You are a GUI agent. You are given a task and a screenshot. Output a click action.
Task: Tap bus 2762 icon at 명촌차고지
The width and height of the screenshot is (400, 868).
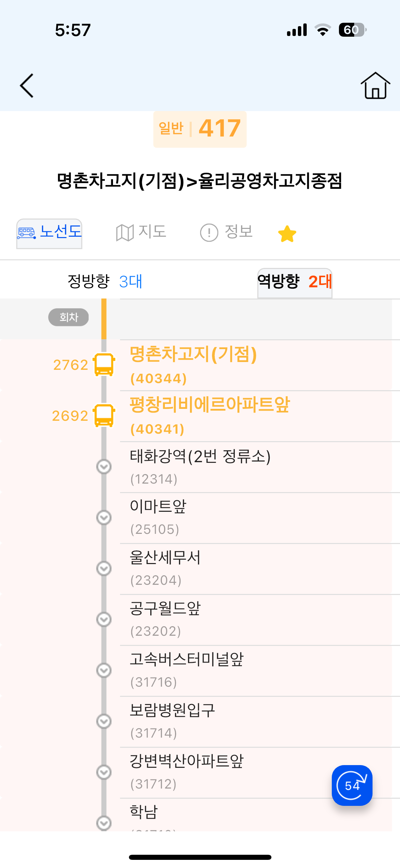point(104,365)
